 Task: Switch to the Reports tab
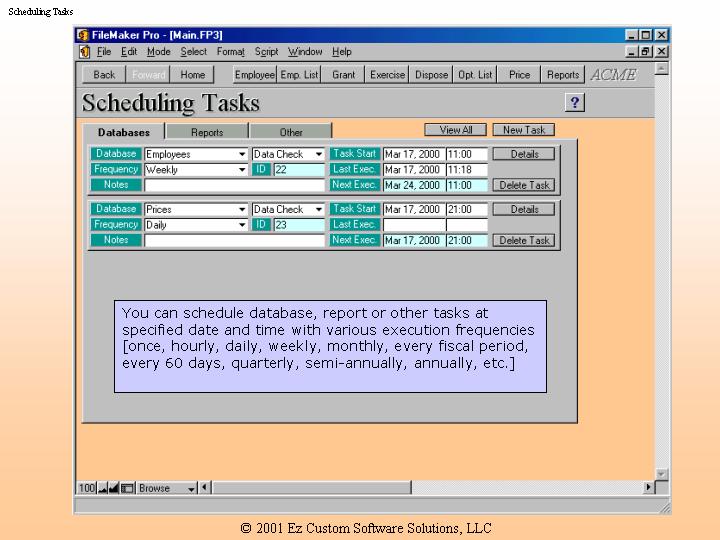(207, 132)
